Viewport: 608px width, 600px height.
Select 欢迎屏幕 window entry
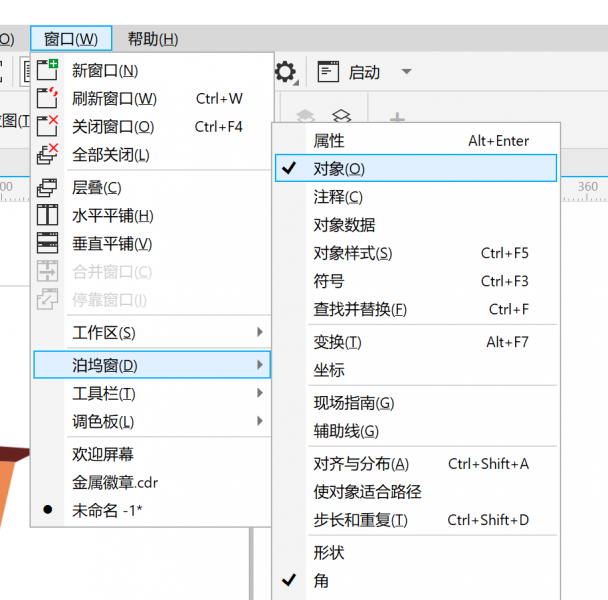[x=152, y=454]
